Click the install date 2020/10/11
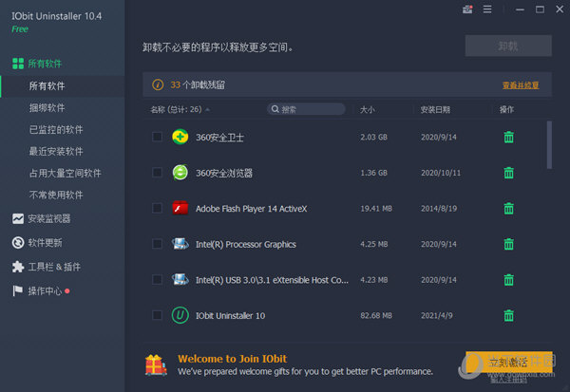The image size is (570, 392). pyautogui.click(x=441, y=173)
